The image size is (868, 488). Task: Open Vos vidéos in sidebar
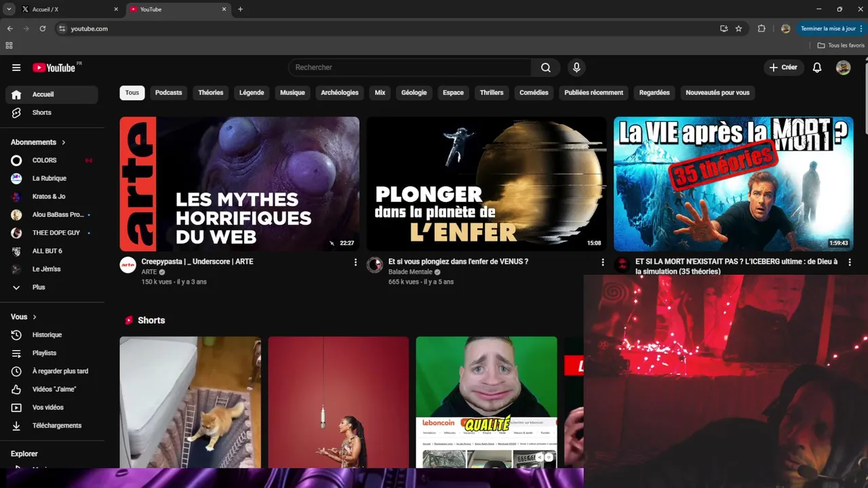pyautogui.click(x=47, y=407)
